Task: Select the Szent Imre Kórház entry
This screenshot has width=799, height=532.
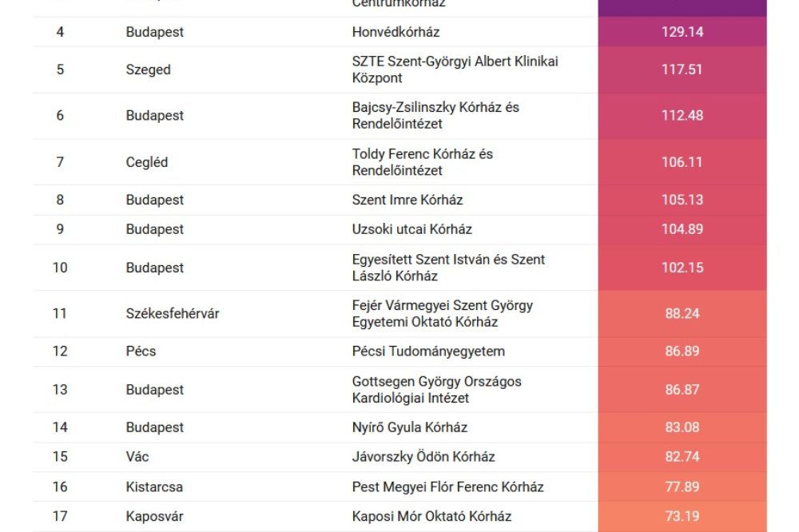Action: coord(407,200)
